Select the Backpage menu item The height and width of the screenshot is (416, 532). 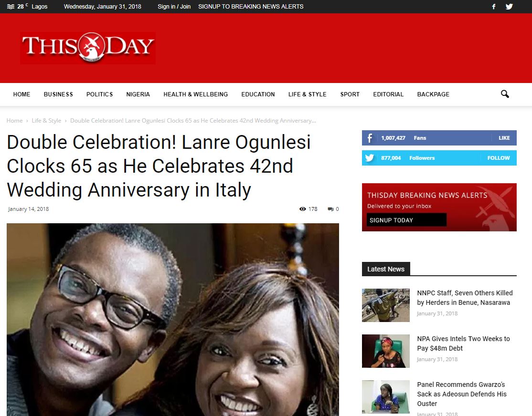433,94
